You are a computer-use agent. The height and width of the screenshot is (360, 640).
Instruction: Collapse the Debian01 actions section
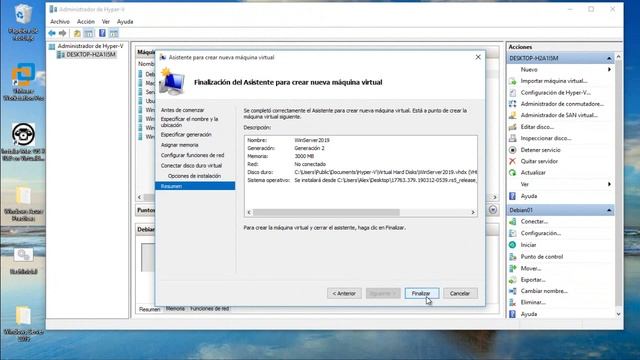(609, 210)
